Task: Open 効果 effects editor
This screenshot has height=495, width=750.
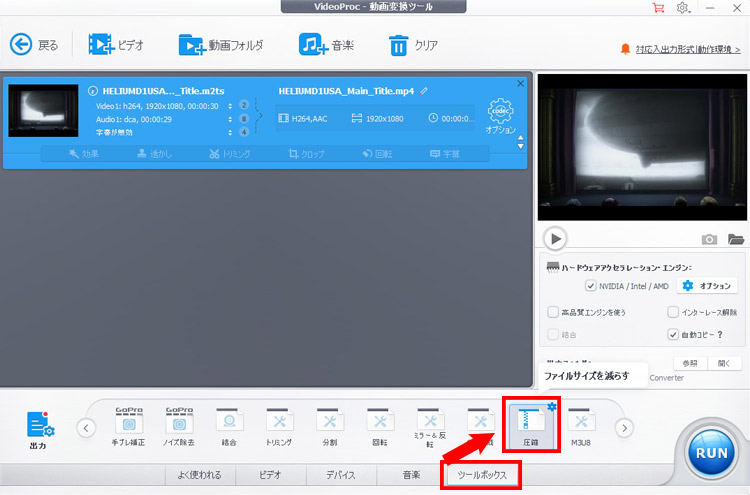Action: (84, 154)
